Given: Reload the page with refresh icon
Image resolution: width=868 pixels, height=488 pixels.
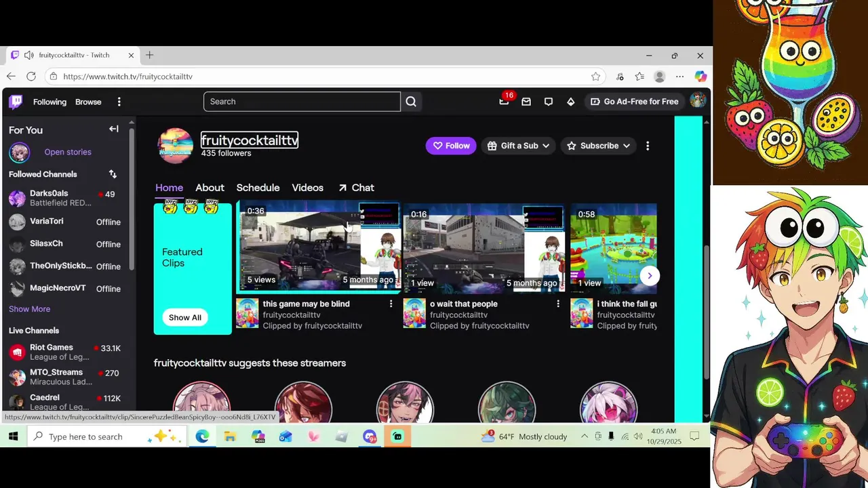Looking at the screenshot, I should click(x=31, y=77).
